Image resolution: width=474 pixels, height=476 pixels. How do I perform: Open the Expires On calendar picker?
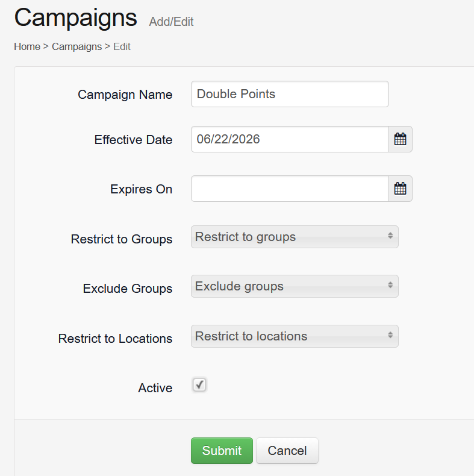(401, 189)
